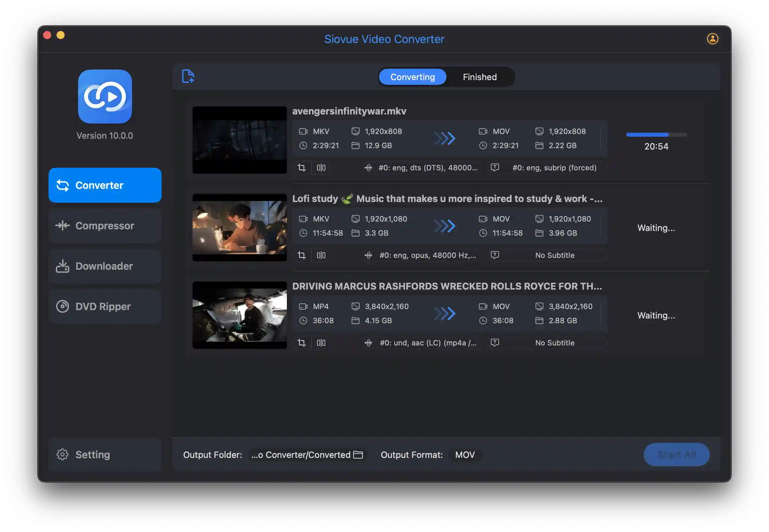The image size is (769, 532).
Task: Expand output format MOV dropdown
Action: [465, 454]
